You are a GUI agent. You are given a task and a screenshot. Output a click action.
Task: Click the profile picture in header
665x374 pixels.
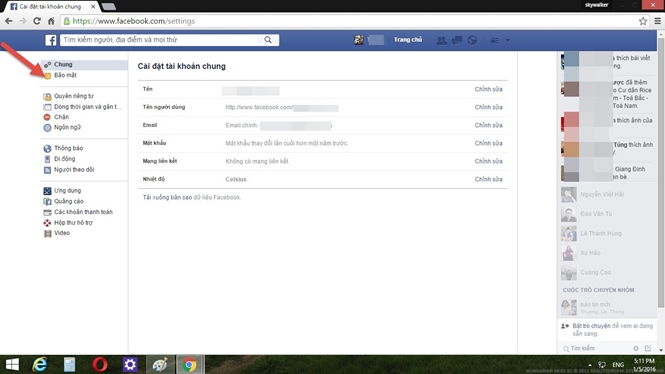(358, 40)
